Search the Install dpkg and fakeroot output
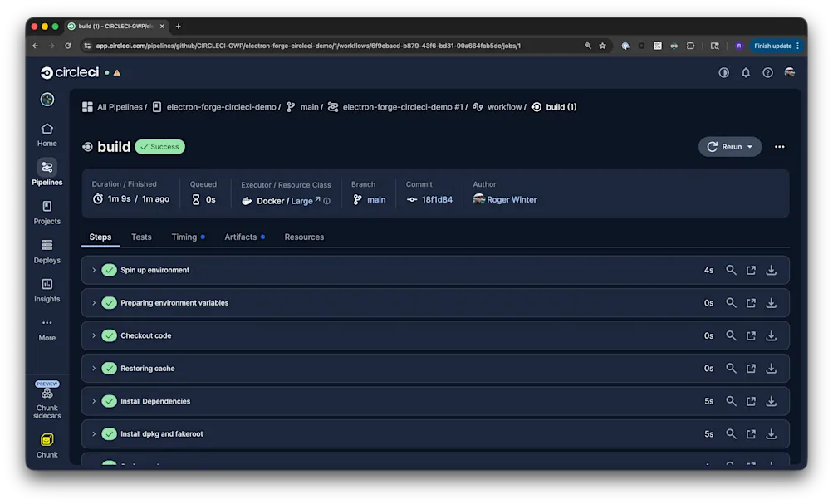 (x=731, y=434)
